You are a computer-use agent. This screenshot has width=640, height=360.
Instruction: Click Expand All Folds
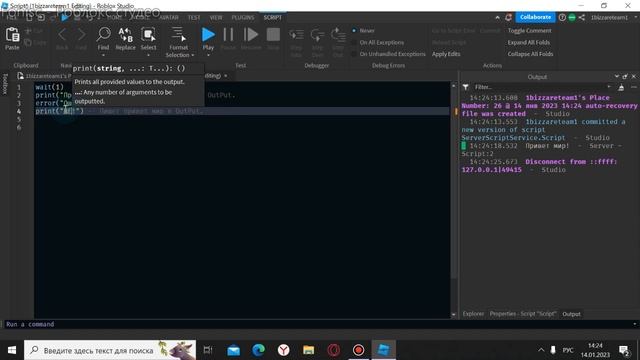pyautogui.click(x=529, y=42)
